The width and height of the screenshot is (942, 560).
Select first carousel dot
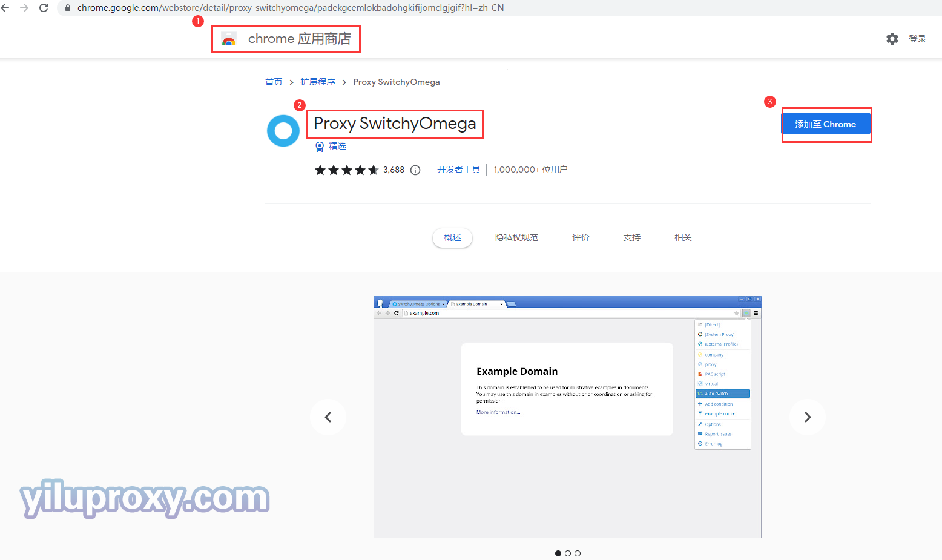558,553
